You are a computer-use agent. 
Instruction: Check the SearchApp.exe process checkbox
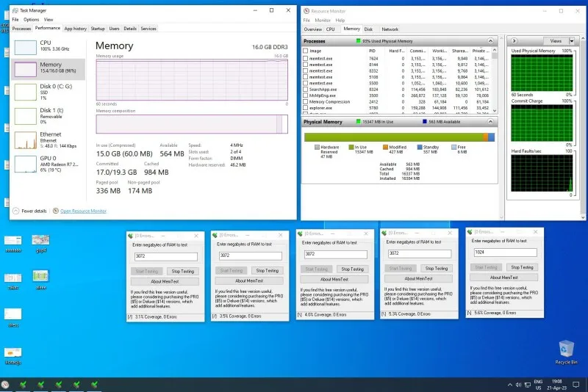point(305,90)
